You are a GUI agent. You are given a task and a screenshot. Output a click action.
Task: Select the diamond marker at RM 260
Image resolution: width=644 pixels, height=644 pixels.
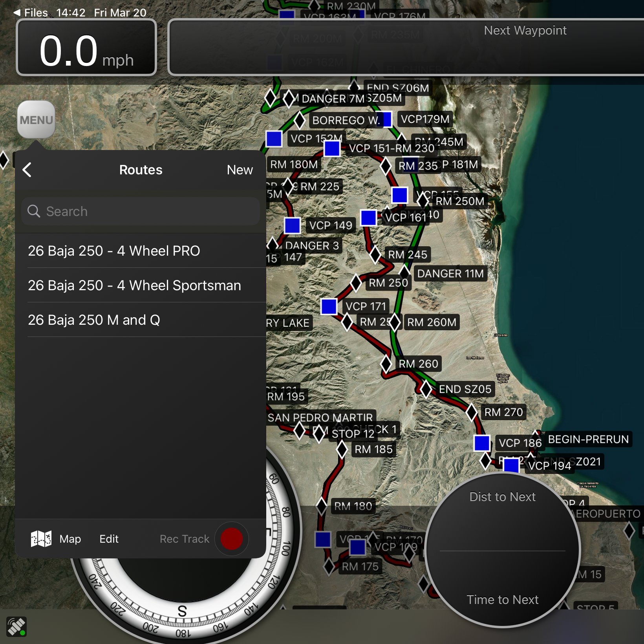pos(386,364)
